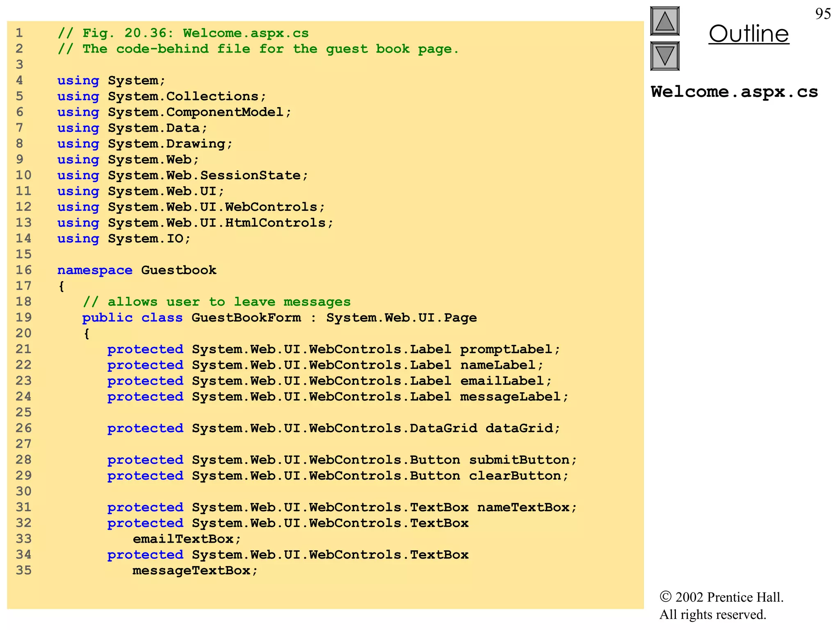The height and width of the screenshot is (630, 840).
Task: Click the up arrow navigation button
Action: [665, 21]
